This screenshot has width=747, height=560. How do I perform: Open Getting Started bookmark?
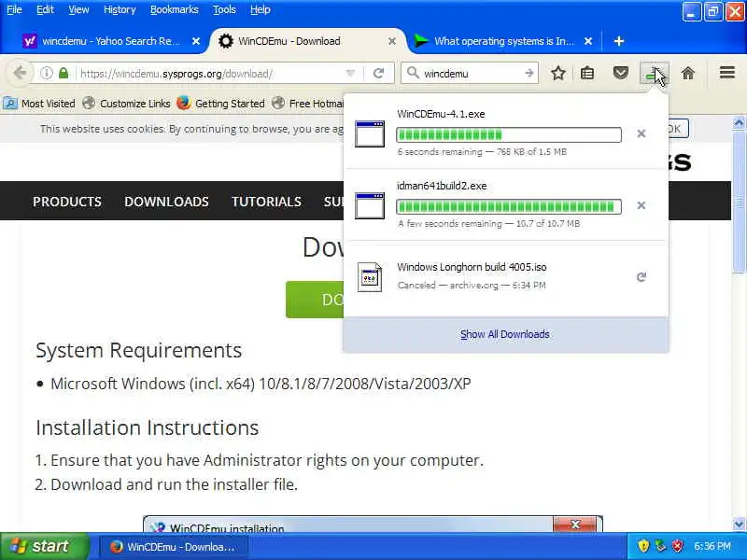[x=220, y=104]
